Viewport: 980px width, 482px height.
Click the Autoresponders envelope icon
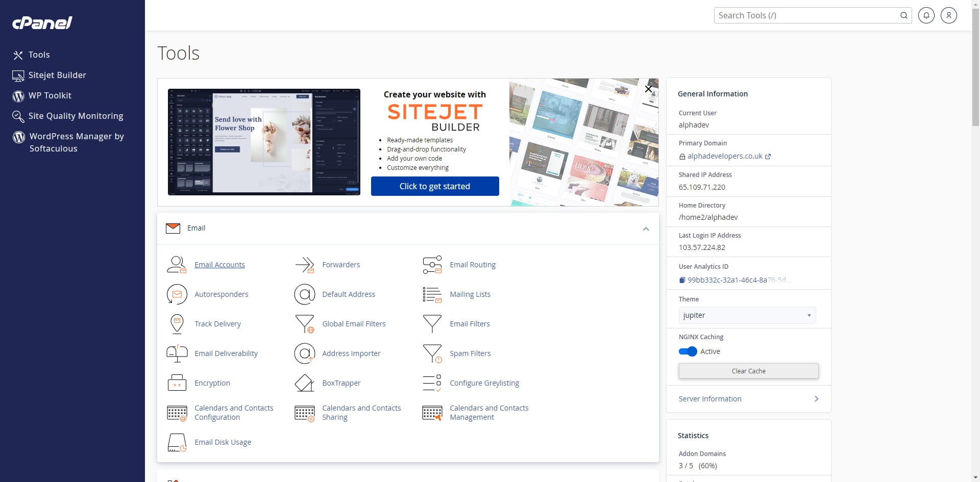[x=177, y=294]
